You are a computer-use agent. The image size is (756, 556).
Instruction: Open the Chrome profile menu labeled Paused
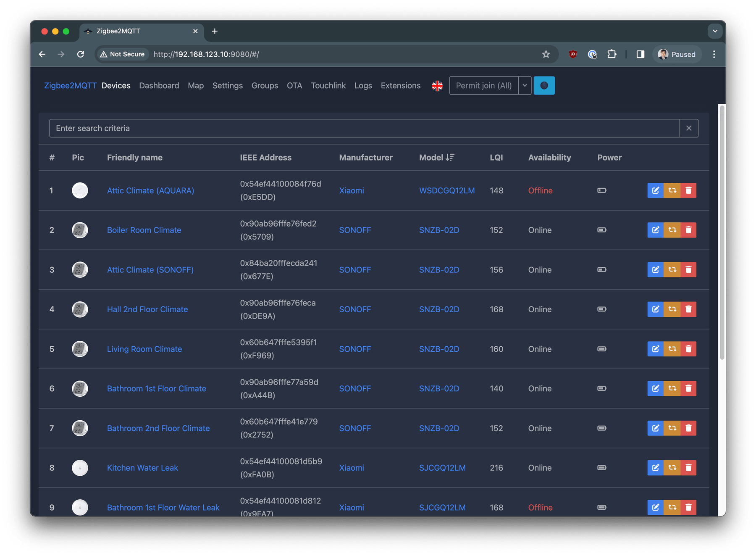click(x=677, y=54)
